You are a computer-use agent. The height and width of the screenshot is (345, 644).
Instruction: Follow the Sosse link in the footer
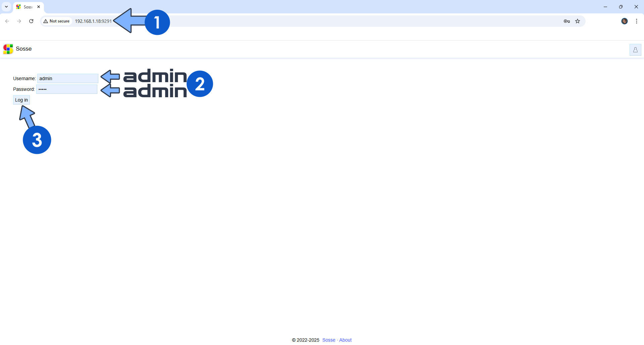pyautogui.click(x=329, y=340)
